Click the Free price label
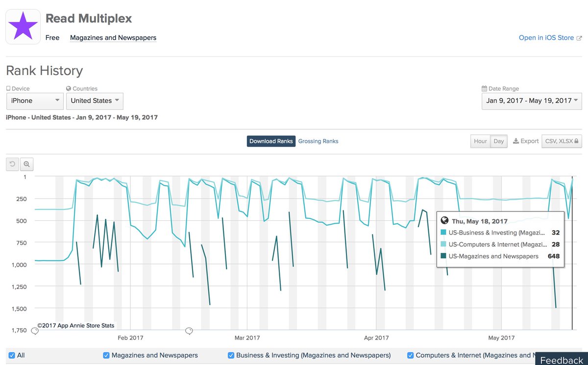588x365 pixels. pyautogui.click(x=52, y=38)
